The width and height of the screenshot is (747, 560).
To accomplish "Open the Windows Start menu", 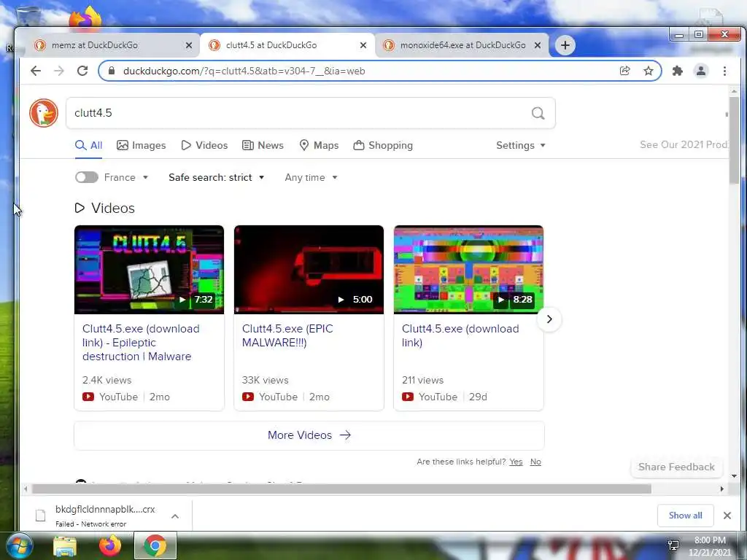I will point(18,545).
